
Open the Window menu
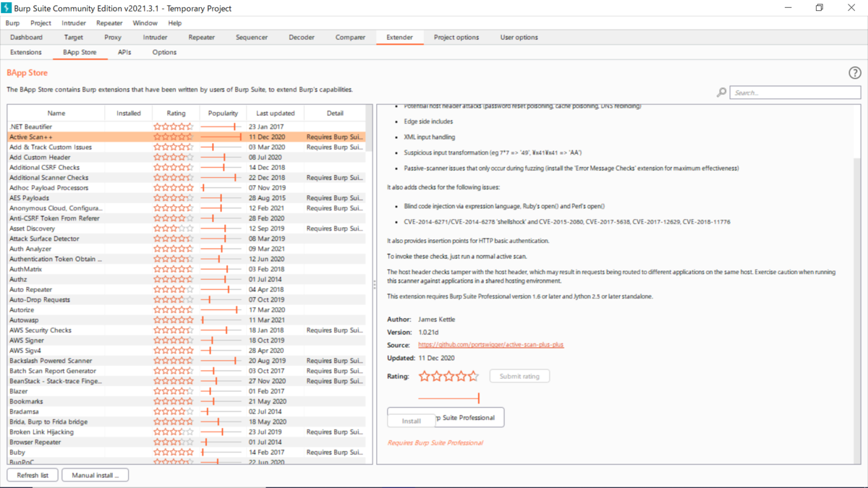pos(145,23)
